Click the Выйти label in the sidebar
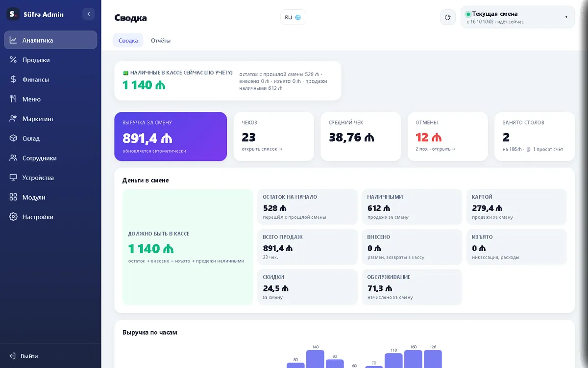 tap(29, 356)
